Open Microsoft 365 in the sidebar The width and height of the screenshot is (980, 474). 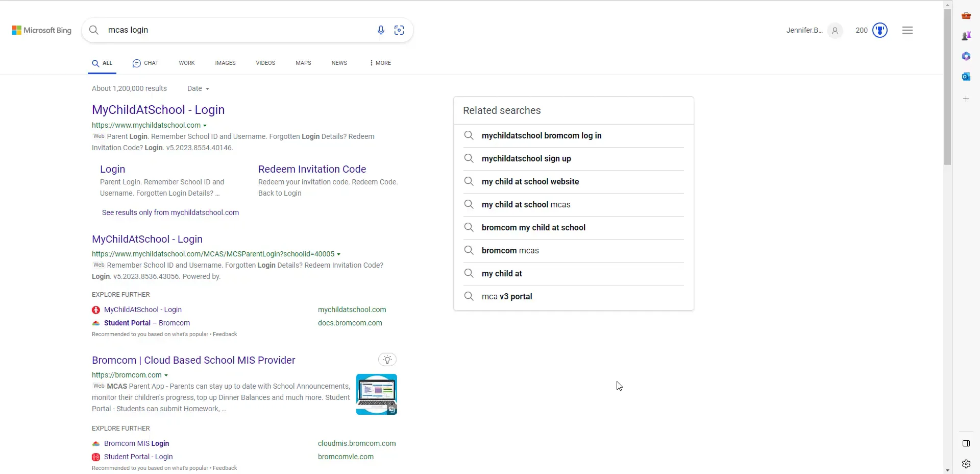pos(966,56)
